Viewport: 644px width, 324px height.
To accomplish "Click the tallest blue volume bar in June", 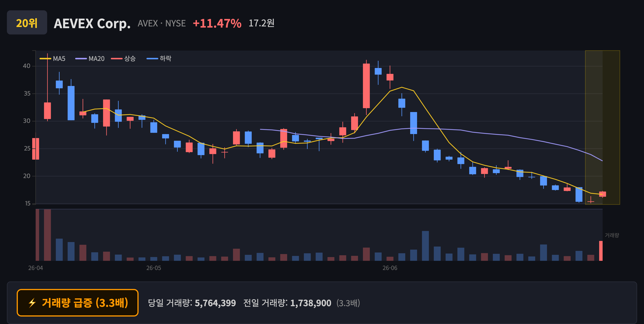I will 425,246.
